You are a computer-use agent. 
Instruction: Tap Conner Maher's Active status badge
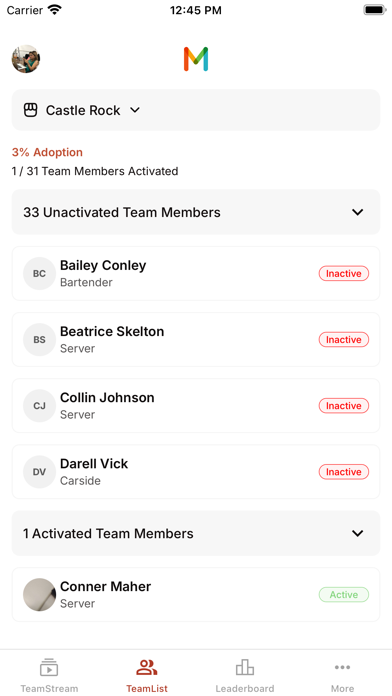tap(344, 594)
